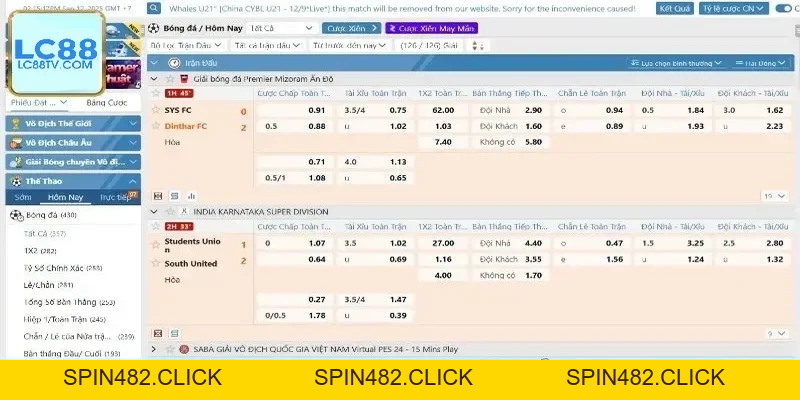Click the trophy icon beside Vô Địch Thế Giới
This screenshot has width=800, height=400.
click(16, 123)
